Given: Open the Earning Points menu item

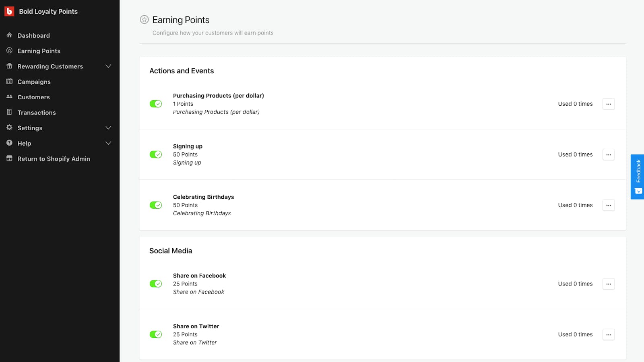Looking at the screenshot, I should (39, 51).
